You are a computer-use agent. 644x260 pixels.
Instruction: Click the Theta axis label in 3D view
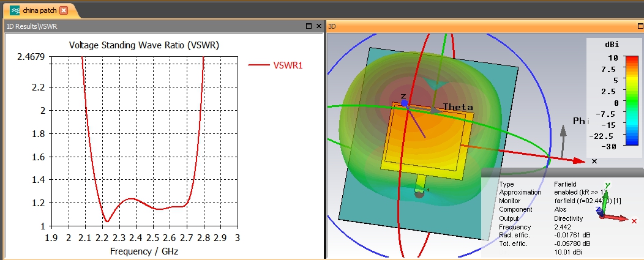(458, 107)
